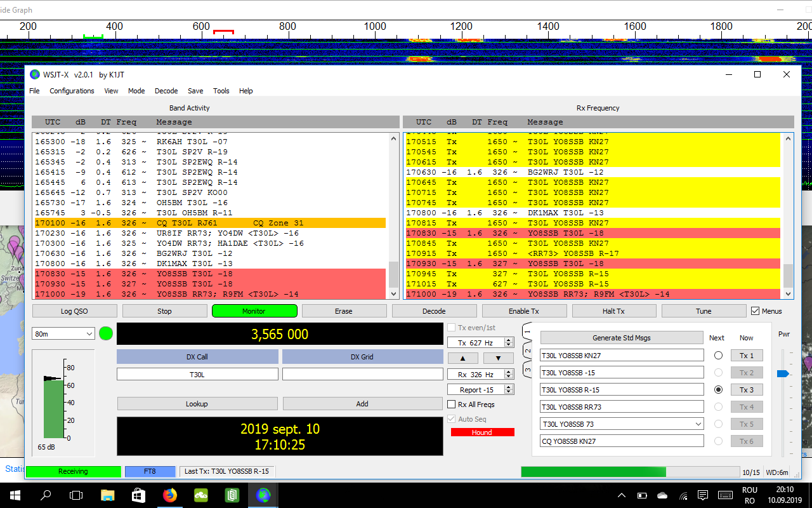
Task: Launch File Explorer from the taskbar
Action: [x=107, y=495]
